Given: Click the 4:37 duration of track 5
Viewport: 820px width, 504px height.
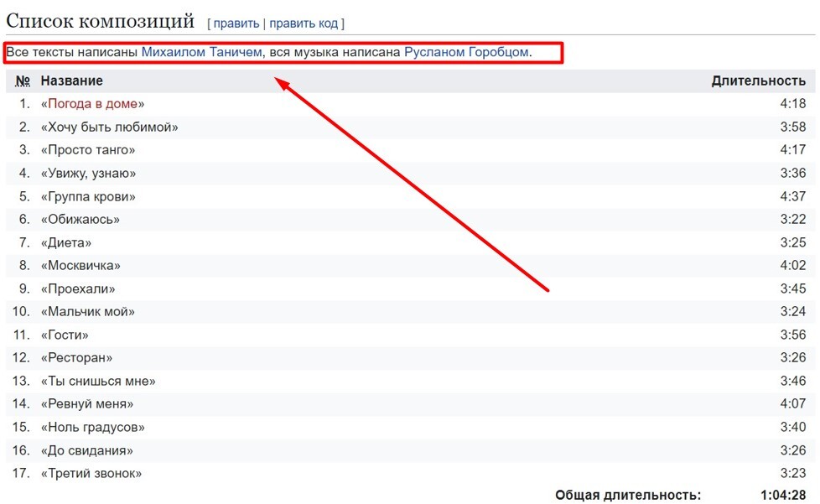Looking at the screenshot, I should [x=792, y=196].
